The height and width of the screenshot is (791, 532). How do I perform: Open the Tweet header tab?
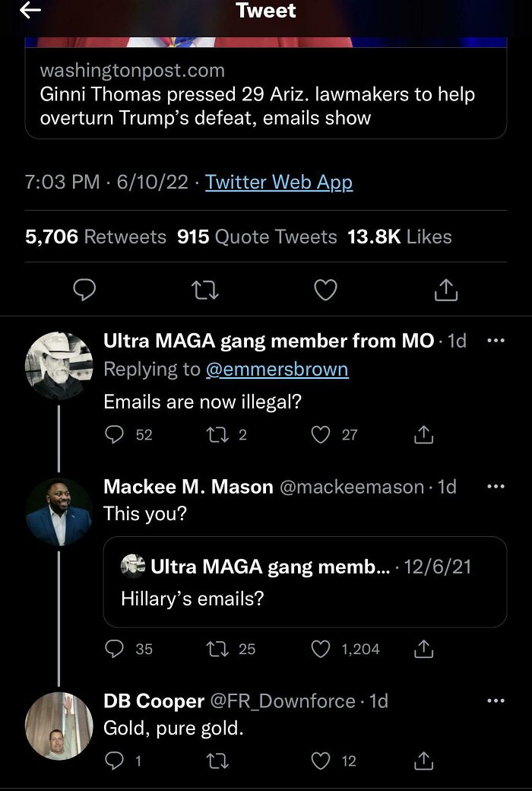pyautogui.click(x=266, y=11)
